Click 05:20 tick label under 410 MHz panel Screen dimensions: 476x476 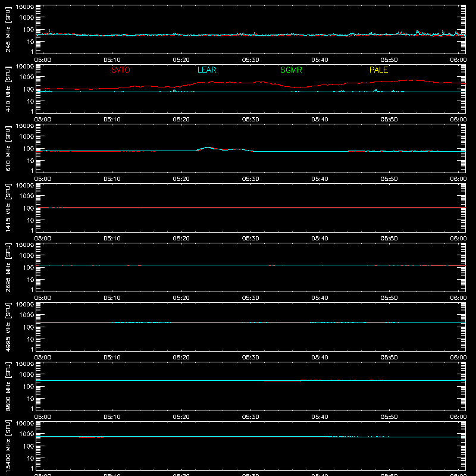pyautogui.click(x=181, y=120)
